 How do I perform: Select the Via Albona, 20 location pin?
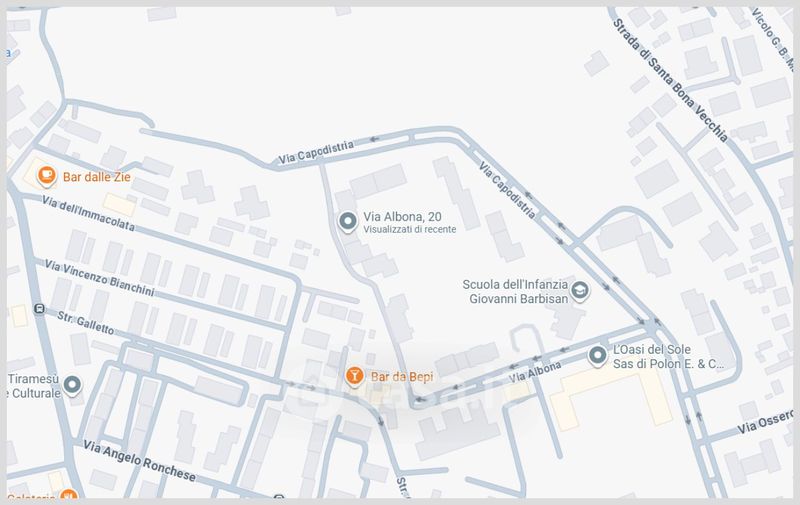(348, 222)
